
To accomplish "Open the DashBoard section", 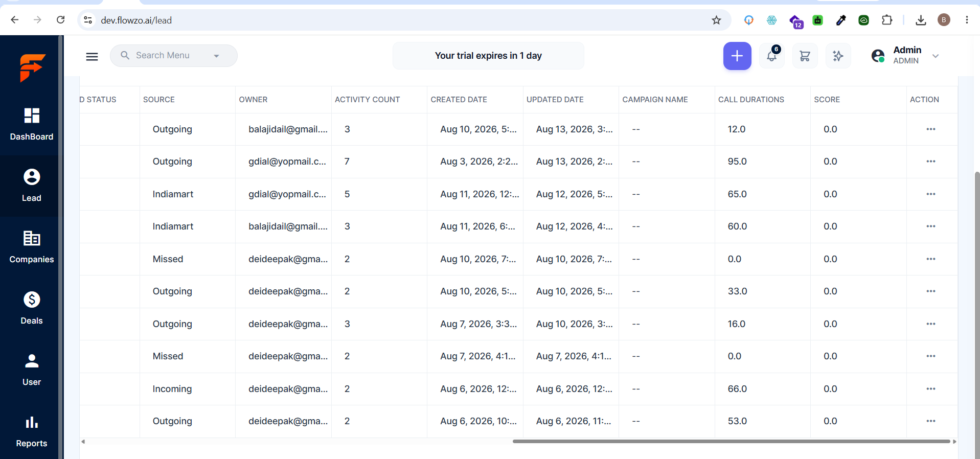I will pyautogui.click(x=32, y=124).
